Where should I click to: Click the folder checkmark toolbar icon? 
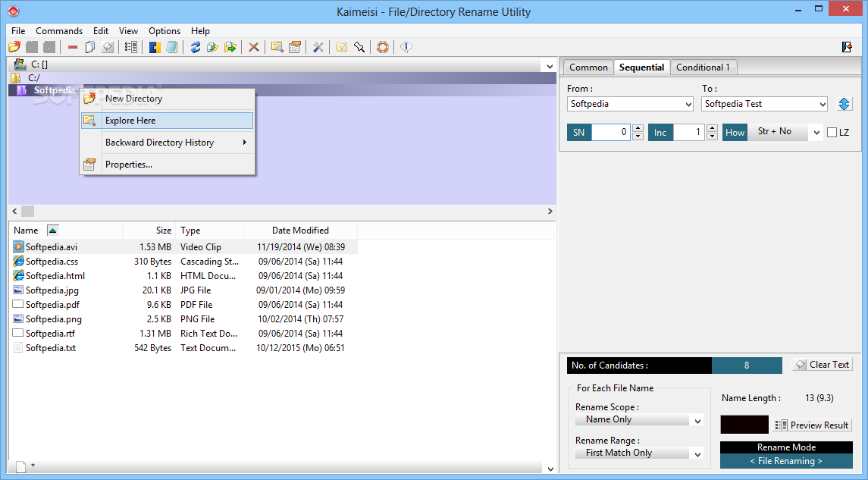(x=342, y=47)
